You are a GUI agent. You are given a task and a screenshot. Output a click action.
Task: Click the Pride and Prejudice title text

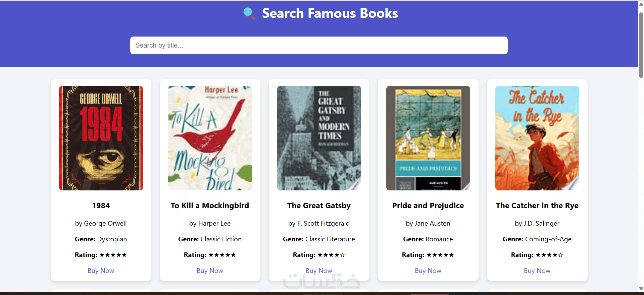coord(428,205)
